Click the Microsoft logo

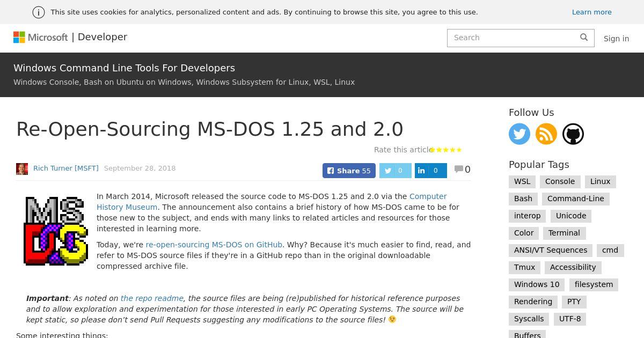pyautogui.click(x=40, y=37)
